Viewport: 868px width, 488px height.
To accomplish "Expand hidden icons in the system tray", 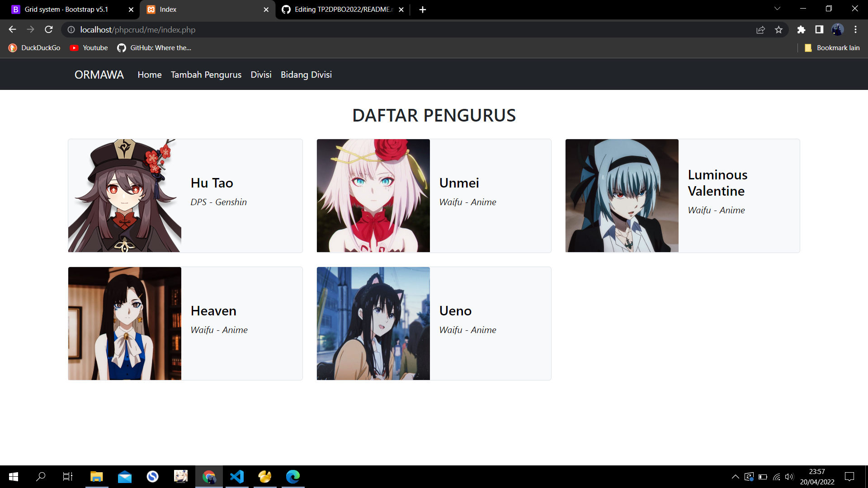I will click(x=735, y=477).
